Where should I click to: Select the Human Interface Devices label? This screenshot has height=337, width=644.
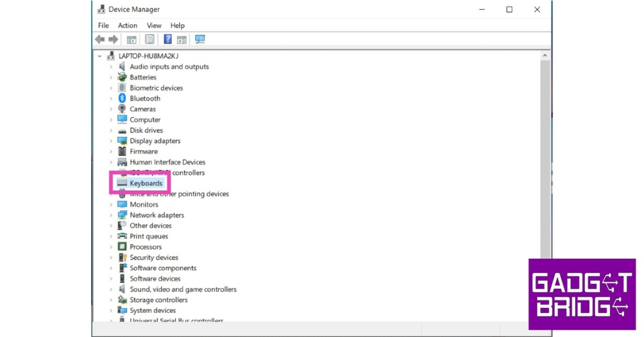[x=168, y=162]
